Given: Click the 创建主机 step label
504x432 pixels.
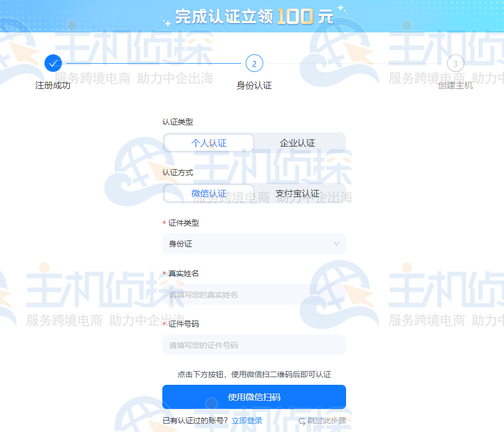Looking at the screenshot, I should pyautogui.click(x=455, y=86).
